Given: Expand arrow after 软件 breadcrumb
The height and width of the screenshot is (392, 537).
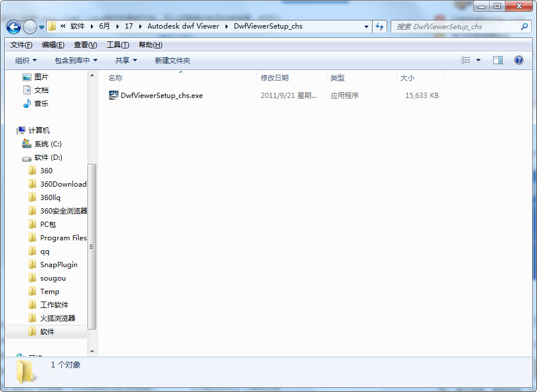Looking at the screenshot, I should [x=92, y=26].
